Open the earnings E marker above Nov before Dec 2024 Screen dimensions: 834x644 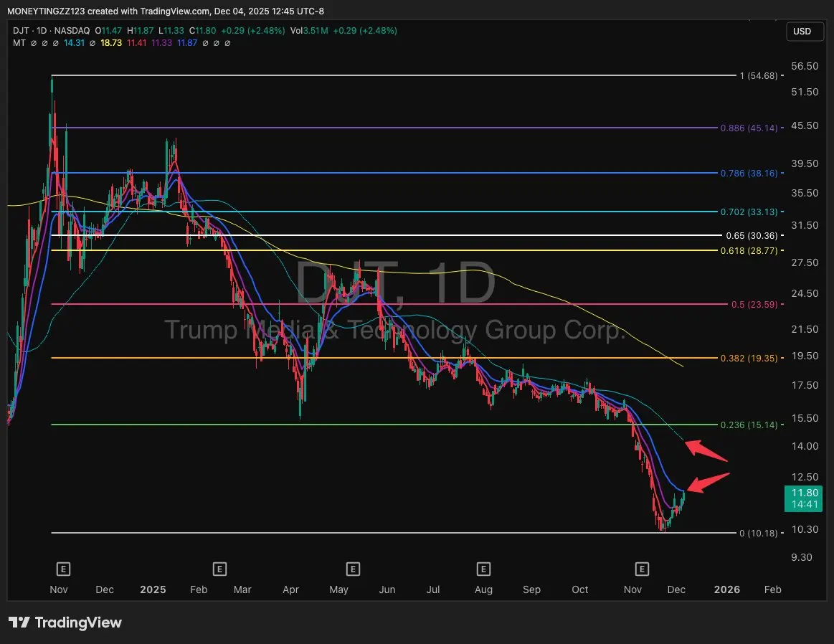pos(63,569)
